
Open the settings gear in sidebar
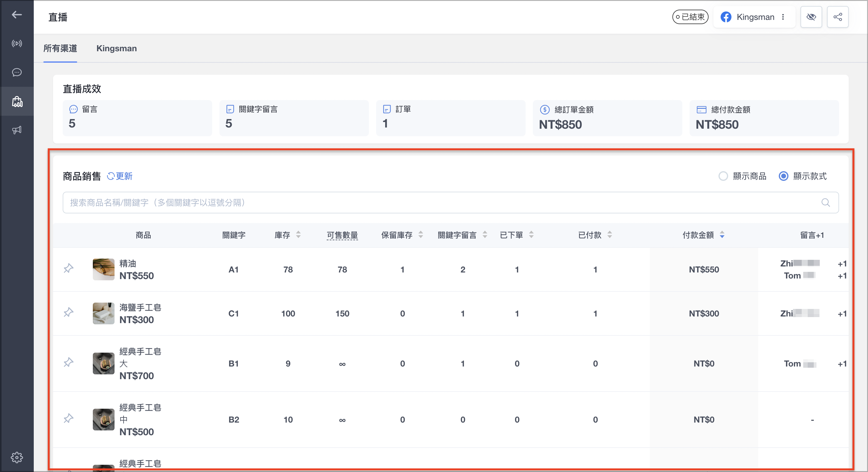(17, 457)
